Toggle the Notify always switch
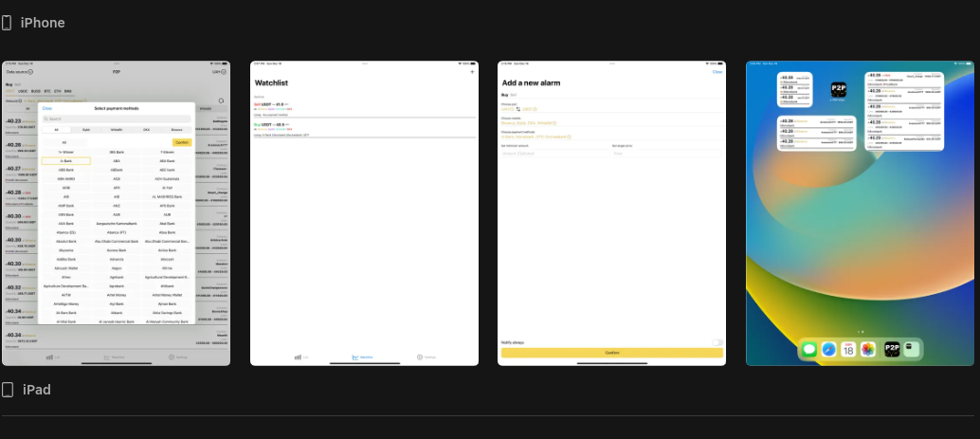The image size is (980, 439). pyautogui.click(x=717, y=342)
